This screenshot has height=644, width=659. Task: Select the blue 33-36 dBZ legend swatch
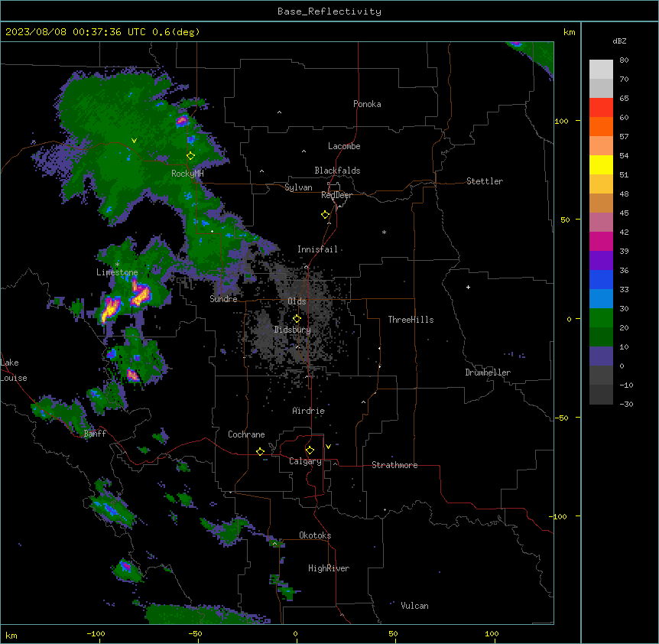pos(601,279)
